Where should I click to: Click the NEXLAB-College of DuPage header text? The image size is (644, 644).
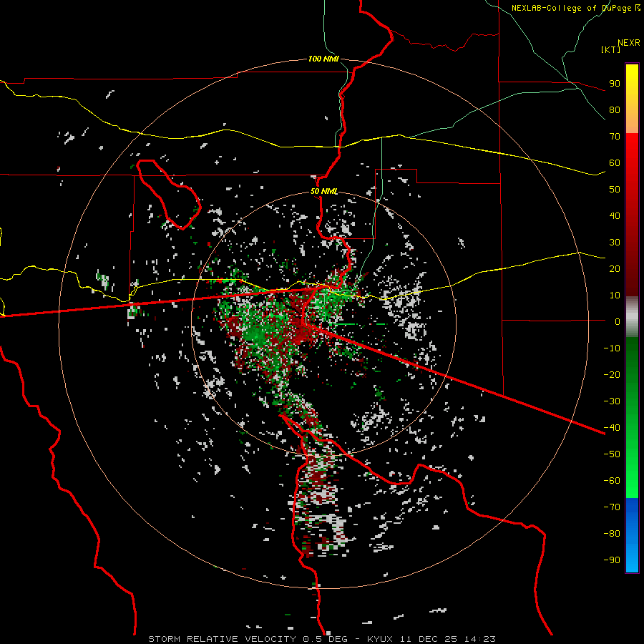(575, 8)
